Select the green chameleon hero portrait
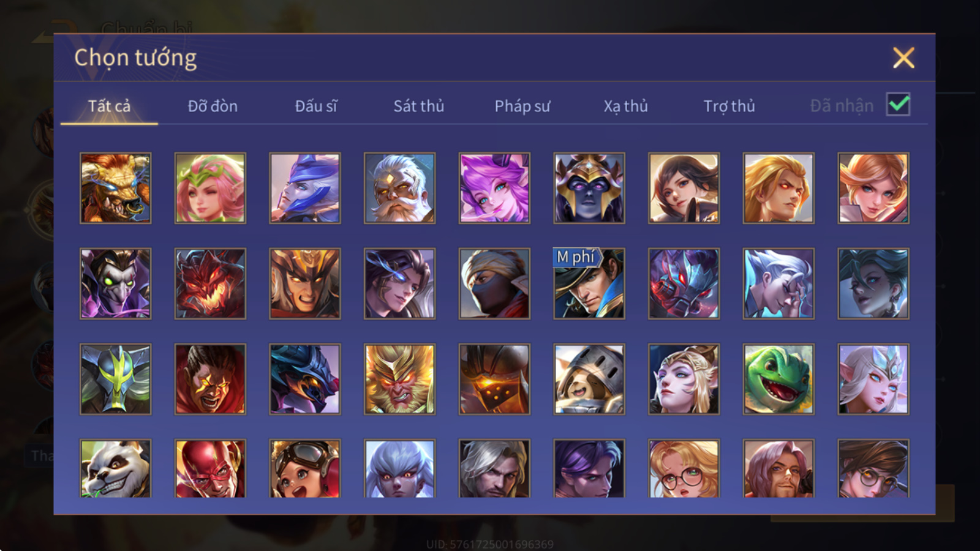Image resolution: width=980 pixels, height=551 pixels. tap(778, 379)
